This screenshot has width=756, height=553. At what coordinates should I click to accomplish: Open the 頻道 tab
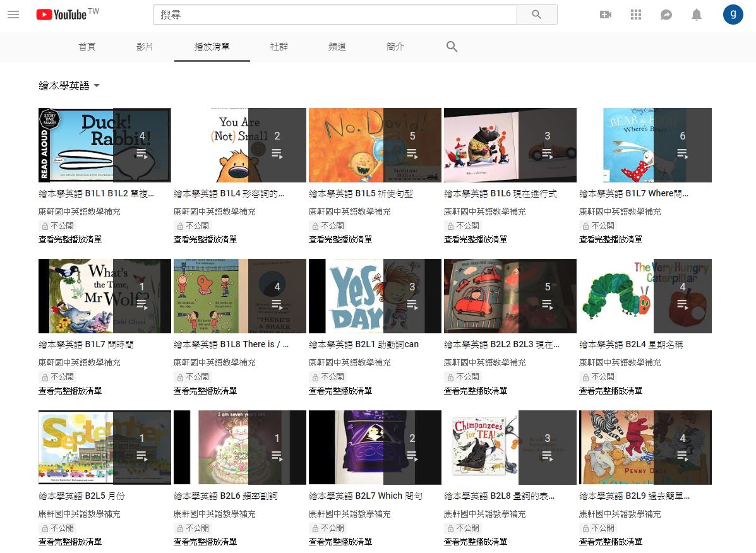(x=337, y=47)
